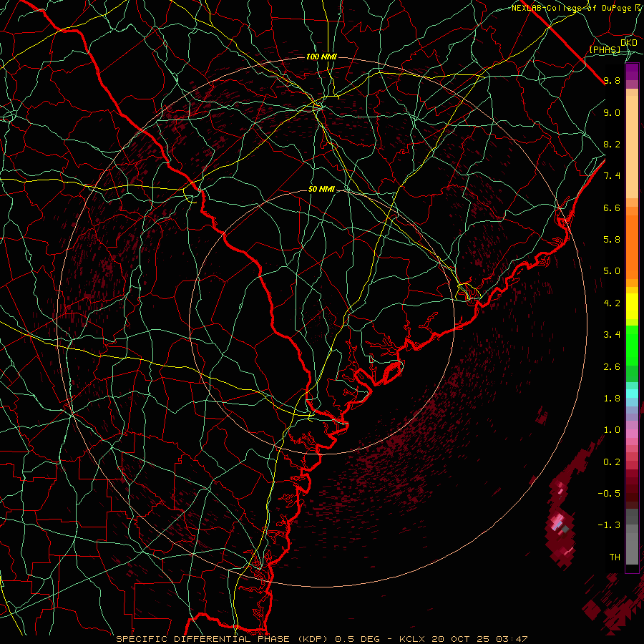The width and height of the screenshot is (644, 644).
Task: Click the "03:47" timestamp
Action: click(512, 639)
